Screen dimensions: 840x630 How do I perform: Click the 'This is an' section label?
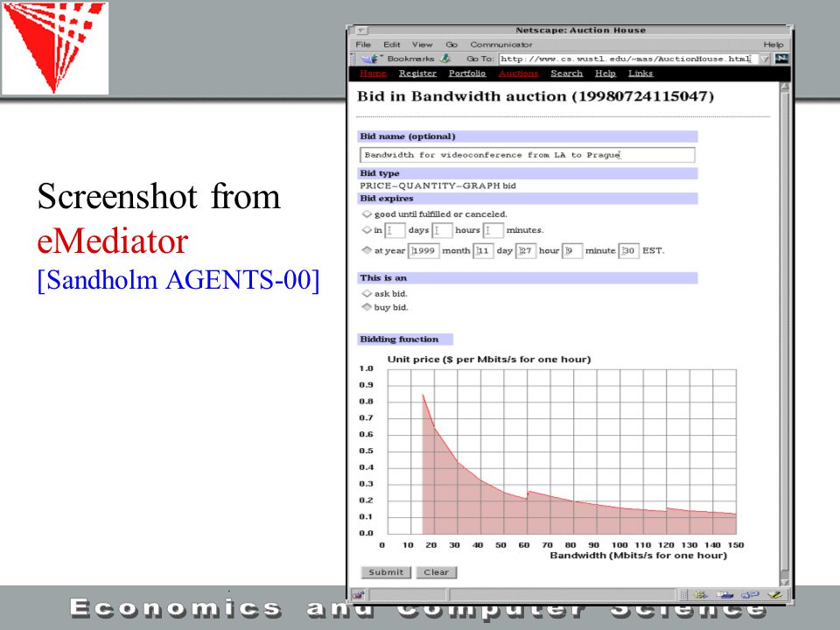click(383, 278)
